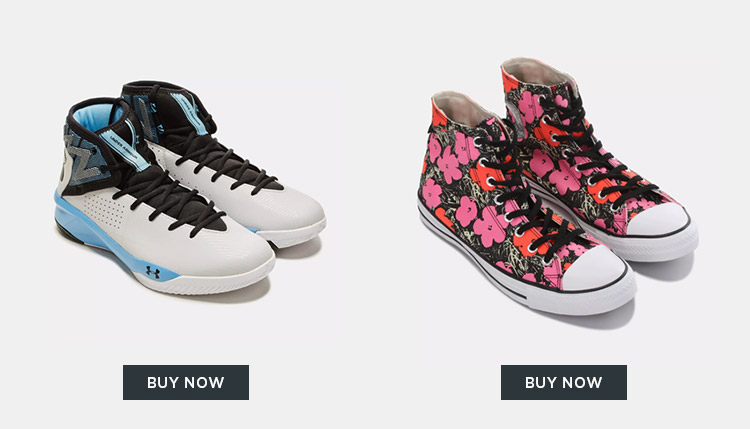
Task: Click BUY NOW under the Under Armour sneakers
Action: pyautogui.click(x=186, y=383)
